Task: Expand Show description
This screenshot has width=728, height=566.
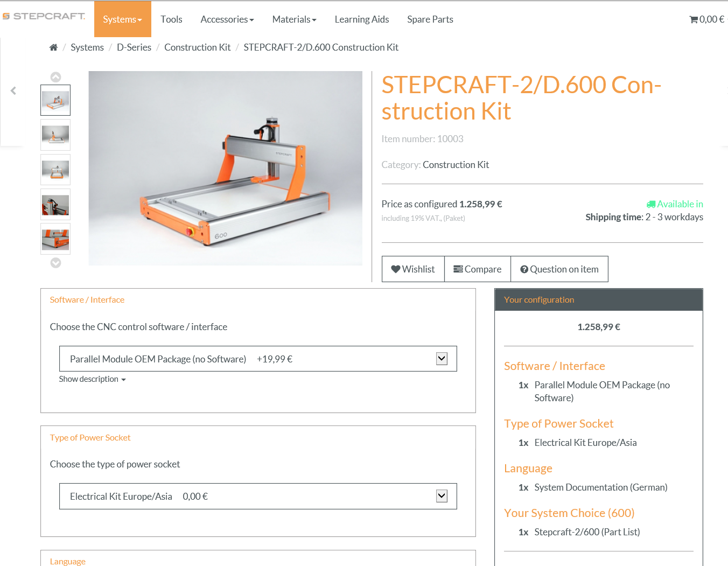Action: point(92,379)
